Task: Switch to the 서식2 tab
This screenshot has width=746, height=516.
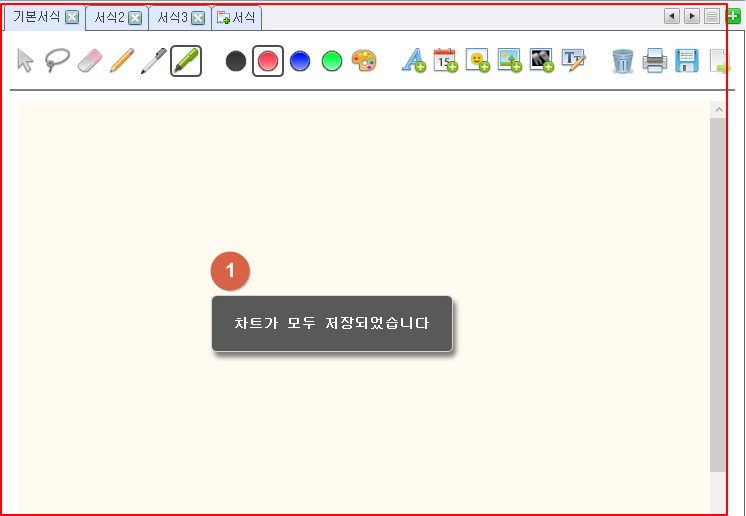Action: pos(109,17)
